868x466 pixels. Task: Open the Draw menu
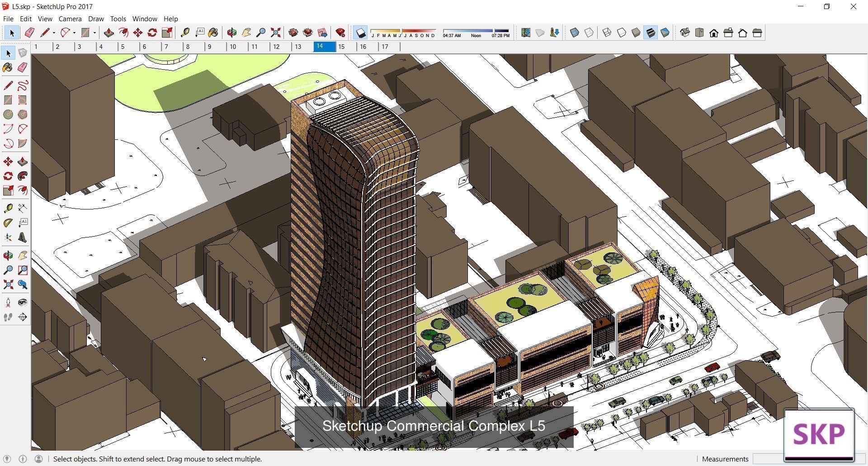[x=96, y=19]
